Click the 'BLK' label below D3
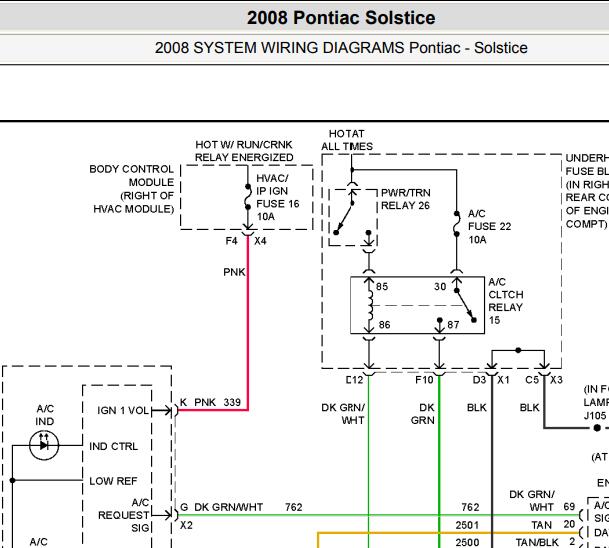Viewport: 609px width, 548px height. (477, 408)
